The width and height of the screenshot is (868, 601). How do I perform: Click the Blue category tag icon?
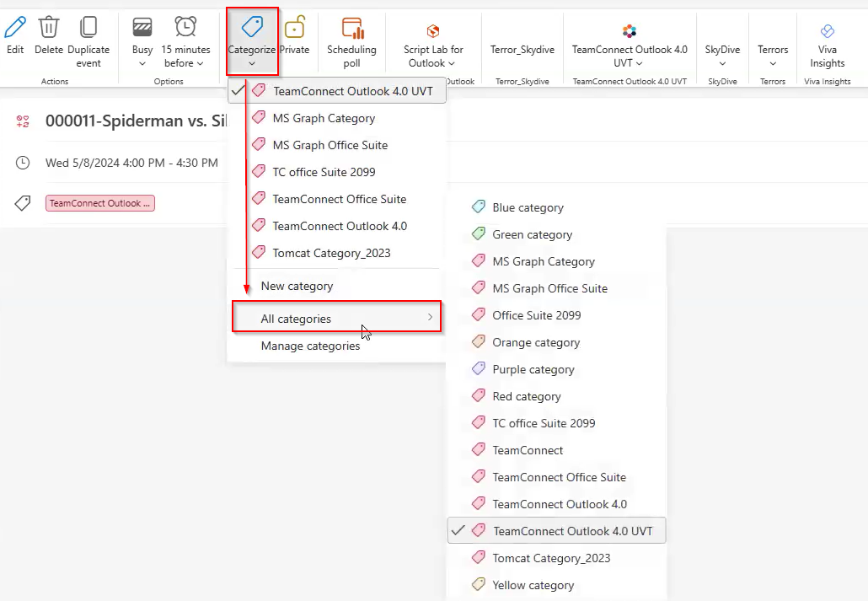[x=479, y=207]
